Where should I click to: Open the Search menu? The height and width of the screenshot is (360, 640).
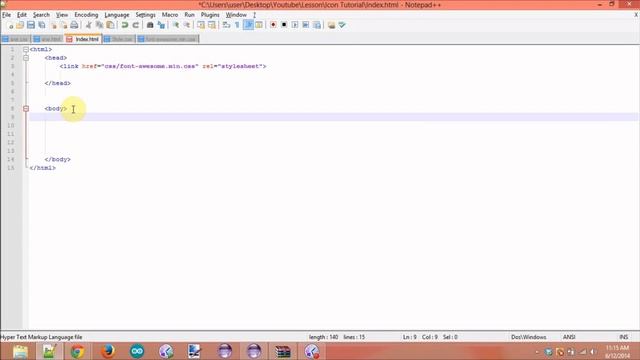(41, 15)
